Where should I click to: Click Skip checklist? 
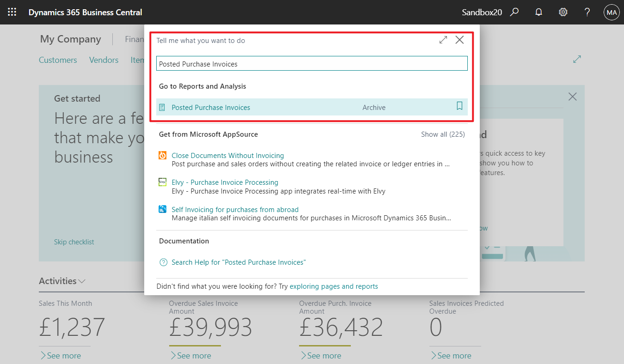[74, 242]
